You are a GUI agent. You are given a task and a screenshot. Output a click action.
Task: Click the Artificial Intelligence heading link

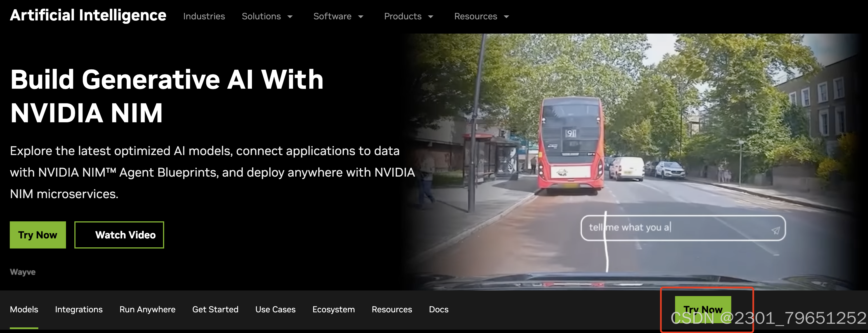tap(88, 15)
